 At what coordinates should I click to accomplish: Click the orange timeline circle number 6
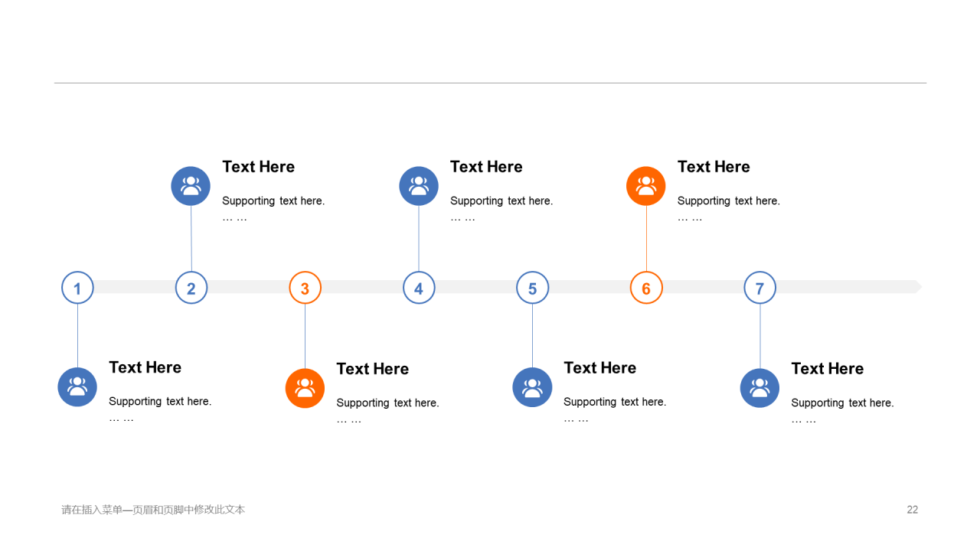pyautogui.click(x=646, y=288)
